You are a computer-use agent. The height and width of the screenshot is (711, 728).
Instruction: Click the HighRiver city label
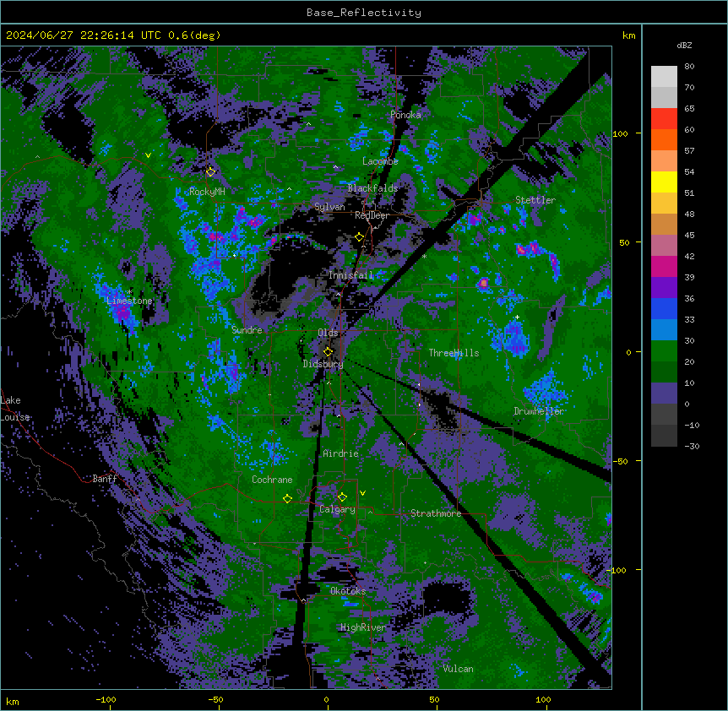[x=363, y=627]
